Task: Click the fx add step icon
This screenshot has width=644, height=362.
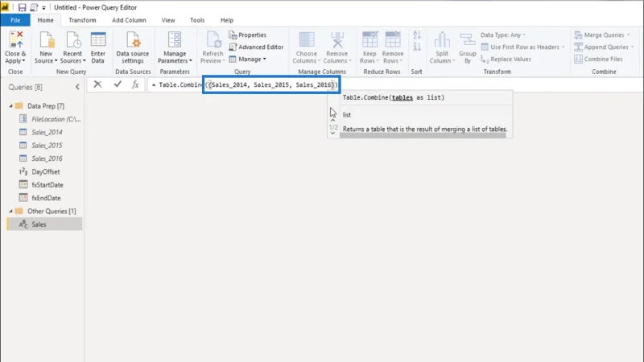Action: click(x=135, y=84)
